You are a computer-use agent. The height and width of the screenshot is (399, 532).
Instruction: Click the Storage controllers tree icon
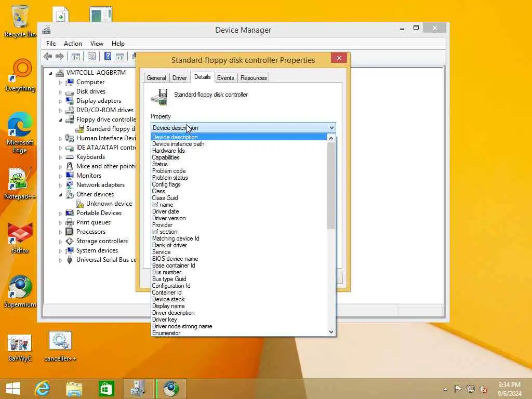coord(70,241)
